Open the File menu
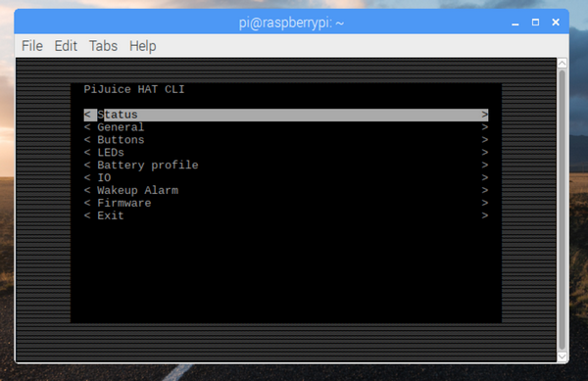 (x=32, y=46)
